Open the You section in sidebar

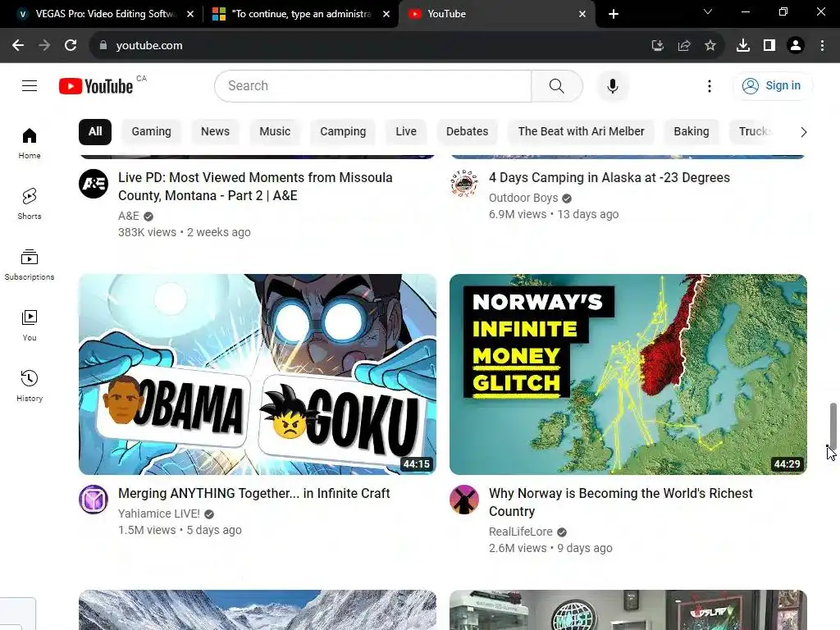pos(30,325)
